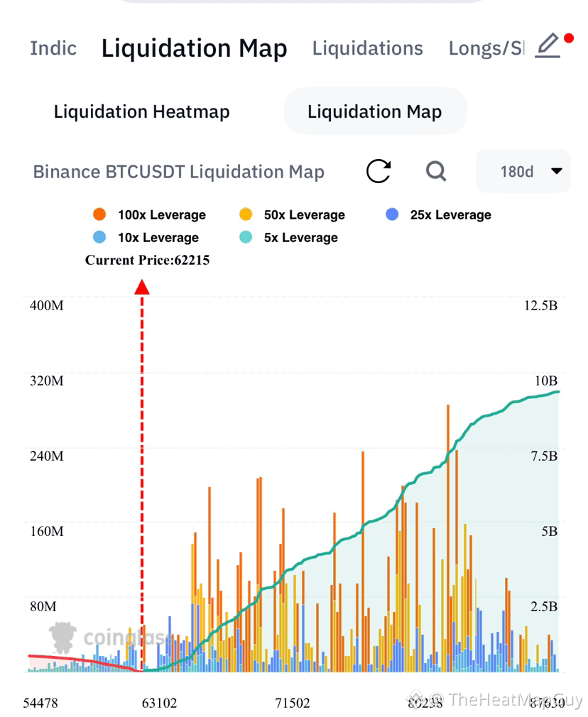Click the 7.5B right axis label

(x=544, y=456)
